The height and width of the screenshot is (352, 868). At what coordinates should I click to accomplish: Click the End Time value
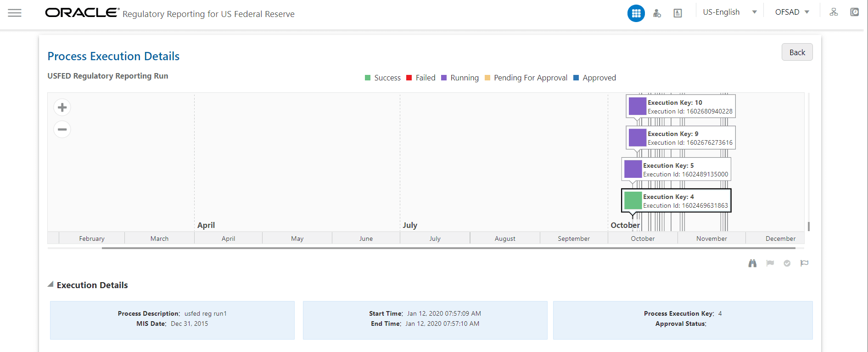442,324
